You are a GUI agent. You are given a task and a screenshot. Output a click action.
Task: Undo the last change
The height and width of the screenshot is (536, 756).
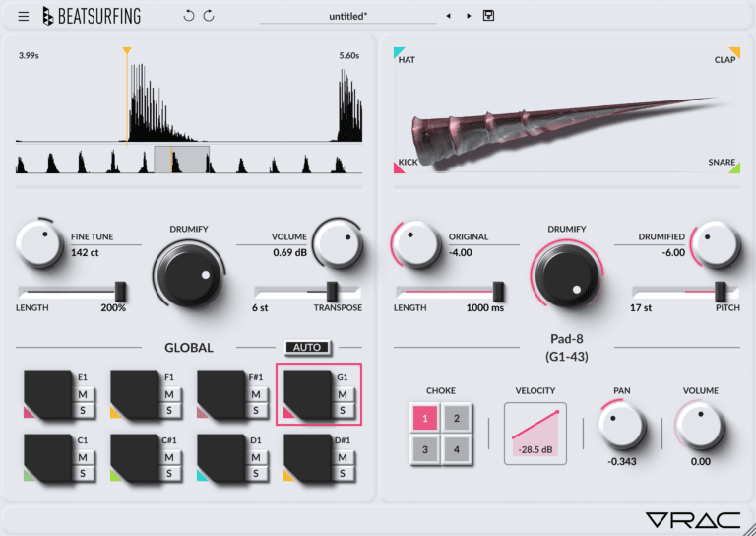pos(189,16)
